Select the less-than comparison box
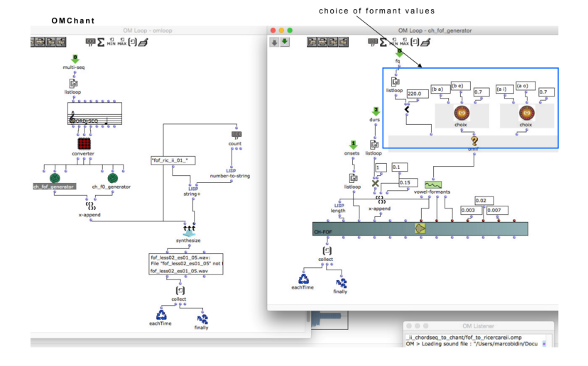 click(408, 110)
